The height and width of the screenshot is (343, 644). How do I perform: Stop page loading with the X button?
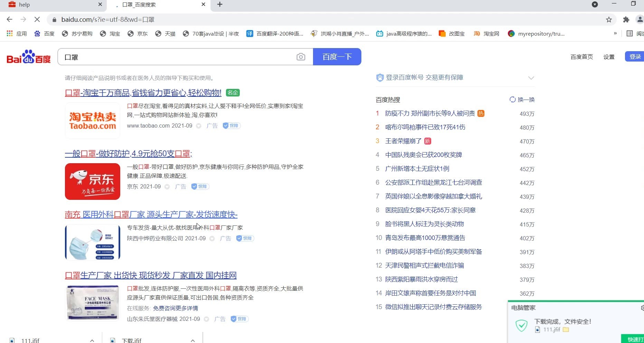(37, 20)
